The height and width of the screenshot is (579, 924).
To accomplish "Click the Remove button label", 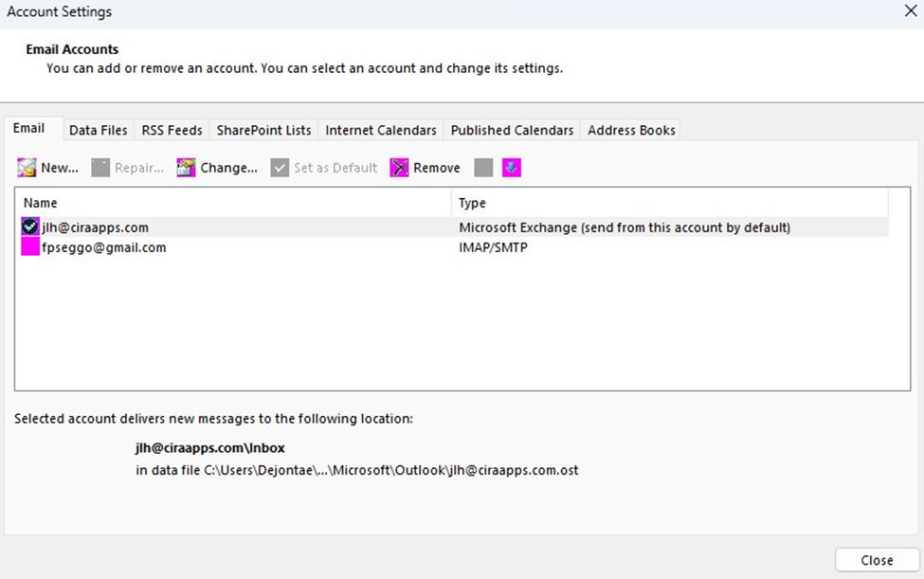I will [437, 168].
